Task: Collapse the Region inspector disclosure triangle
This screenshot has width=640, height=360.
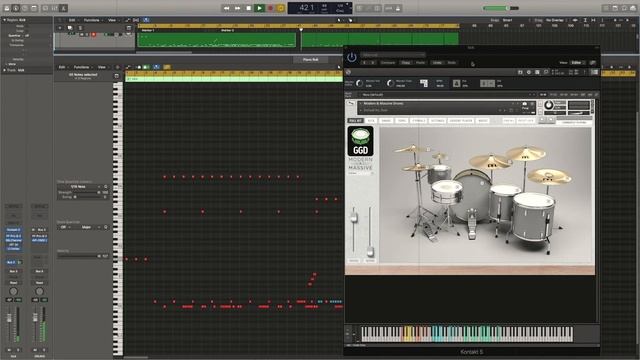Action: [4, 20]
